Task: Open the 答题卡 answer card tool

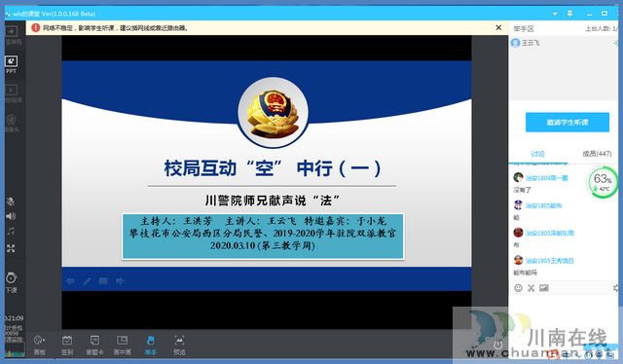Action: click(x=94, y=346)
